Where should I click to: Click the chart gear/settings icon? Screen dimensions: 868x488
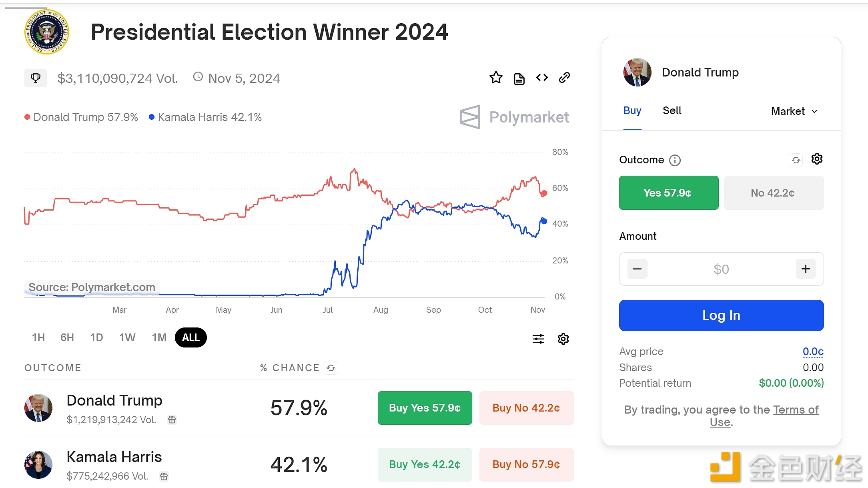point(562,339)
